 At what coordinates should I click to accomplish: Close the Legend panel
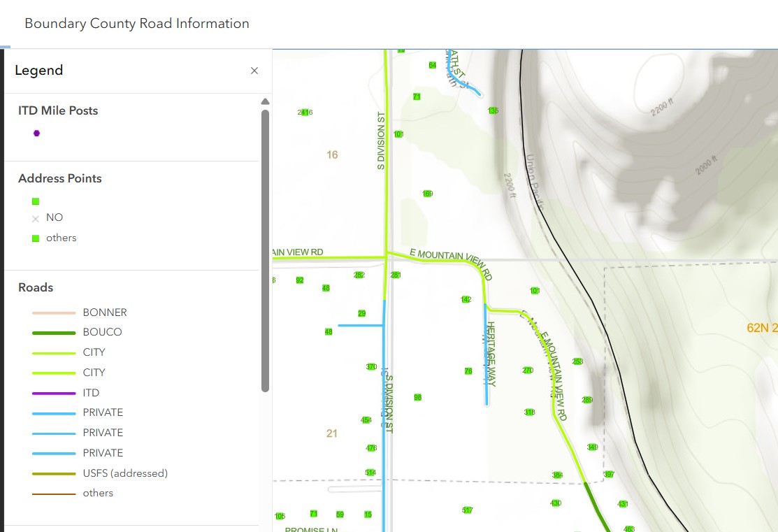[x=254, y=71]
